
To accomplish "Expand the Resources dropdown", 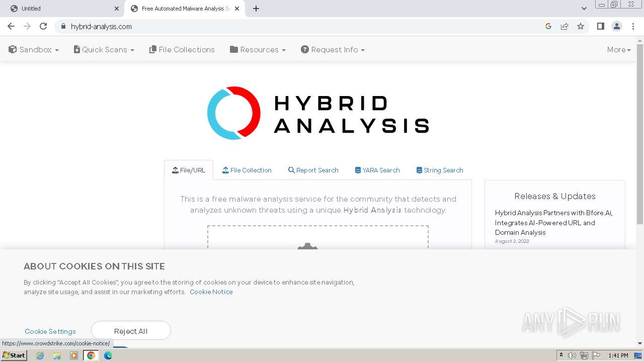I will [x=258, y=50].
